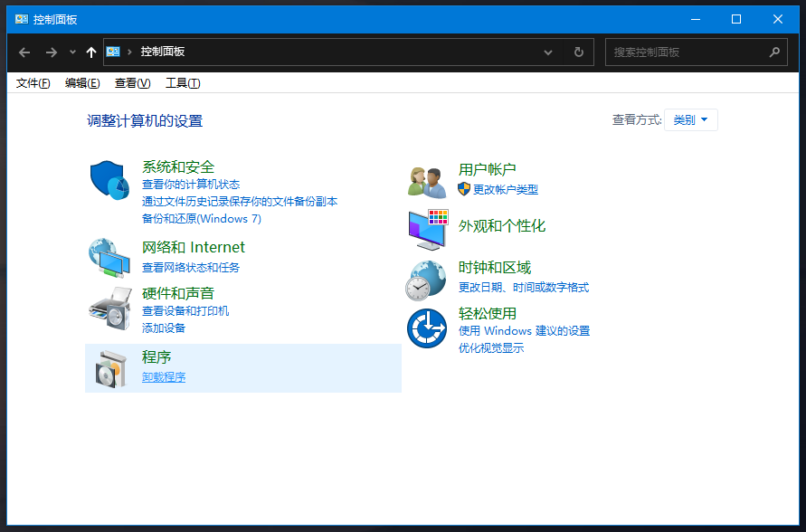Click the address bar control panel icon
Viewport: 806px width, 532px height.
[113, 52]
